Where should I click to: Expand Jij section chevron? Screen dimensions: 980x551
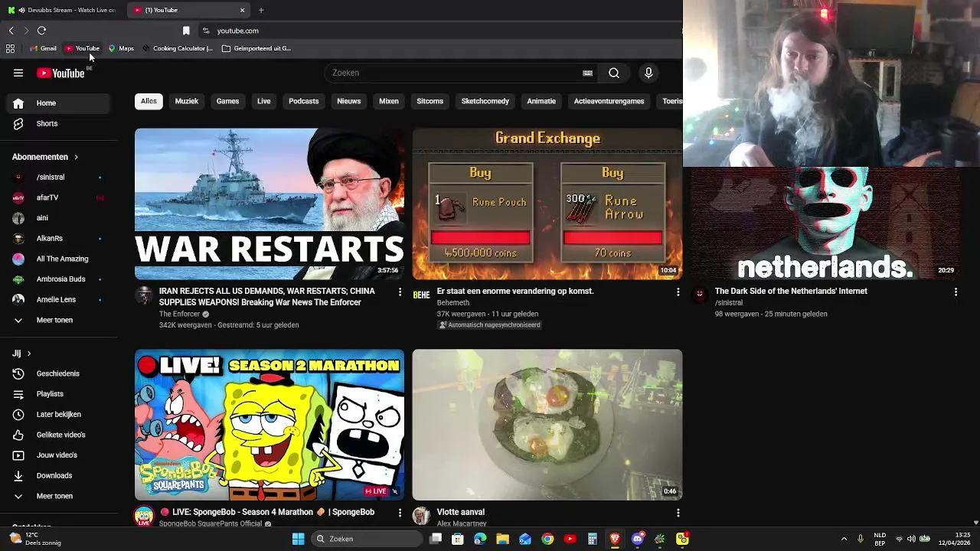pos(29,354)
